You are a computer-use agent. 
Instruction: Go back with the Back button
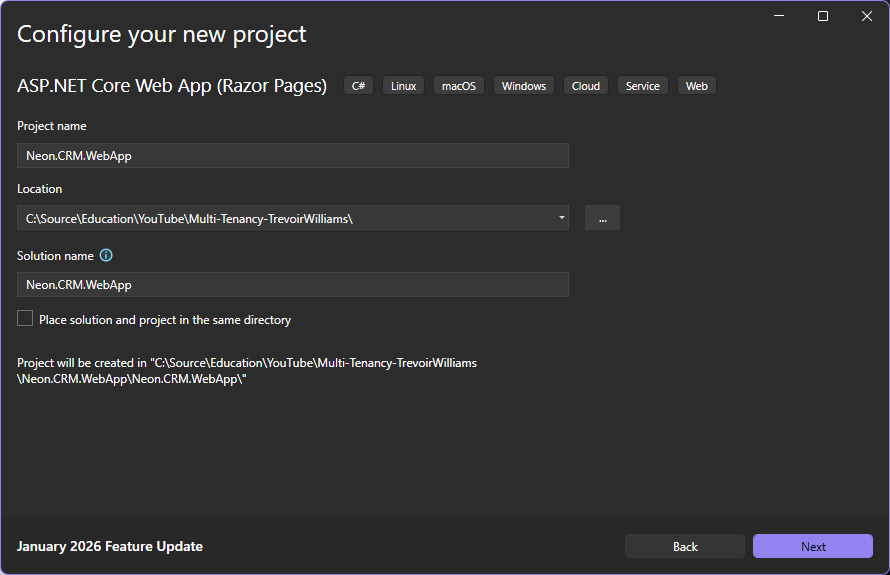[685, 546]
